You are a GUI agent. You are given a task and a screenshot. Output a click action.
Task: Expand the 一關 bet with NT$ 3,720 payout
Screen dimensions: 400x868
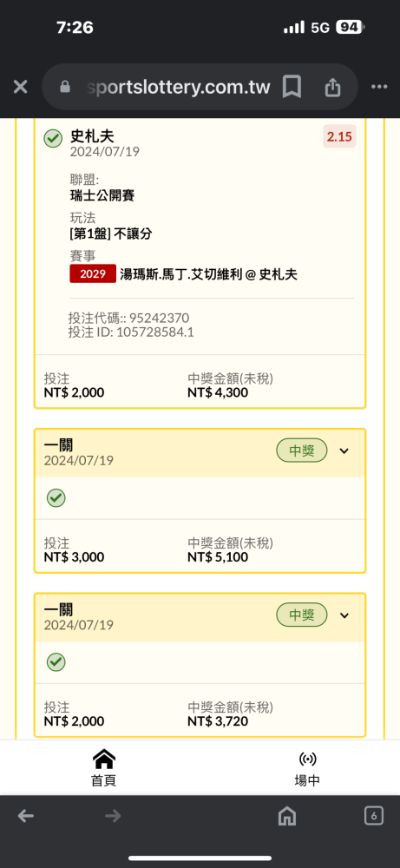[344, 615]
